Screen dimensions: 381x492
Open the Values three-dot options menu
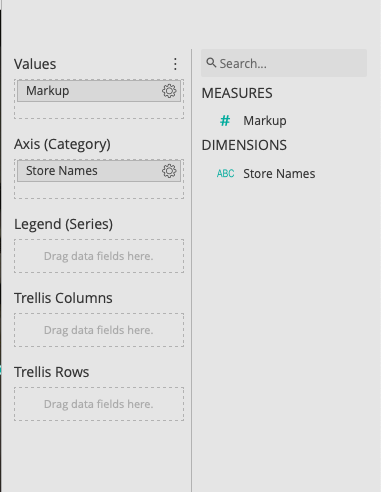click(175, 64)
